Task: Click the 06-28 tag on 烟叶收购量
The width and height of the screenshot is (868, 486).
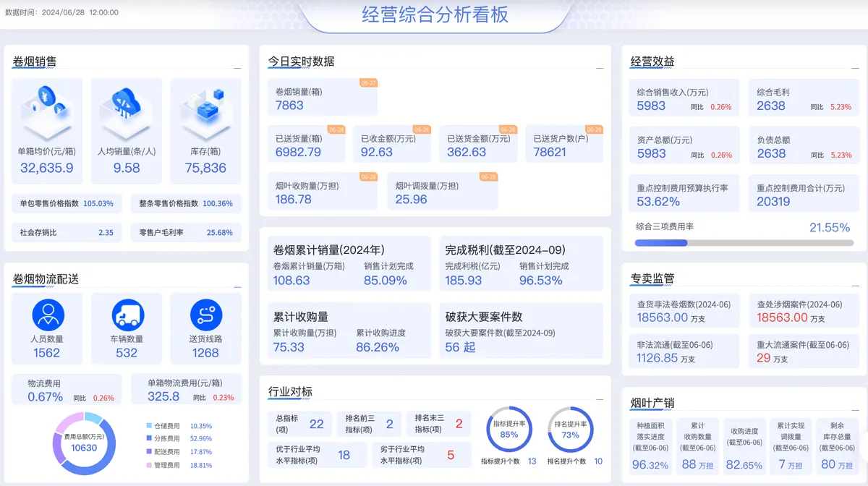Action: point(369,176)
